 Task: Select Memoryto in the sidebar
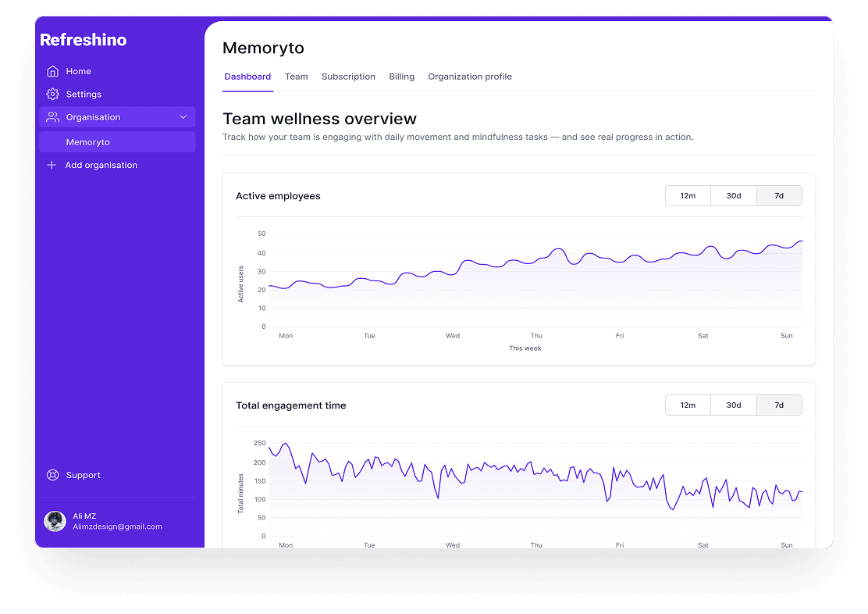[x=87, y=142]
